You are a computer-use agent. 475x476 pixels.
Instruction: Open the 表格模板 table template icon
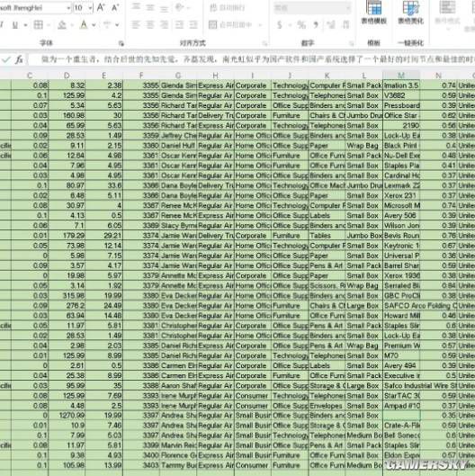[374, 12]
